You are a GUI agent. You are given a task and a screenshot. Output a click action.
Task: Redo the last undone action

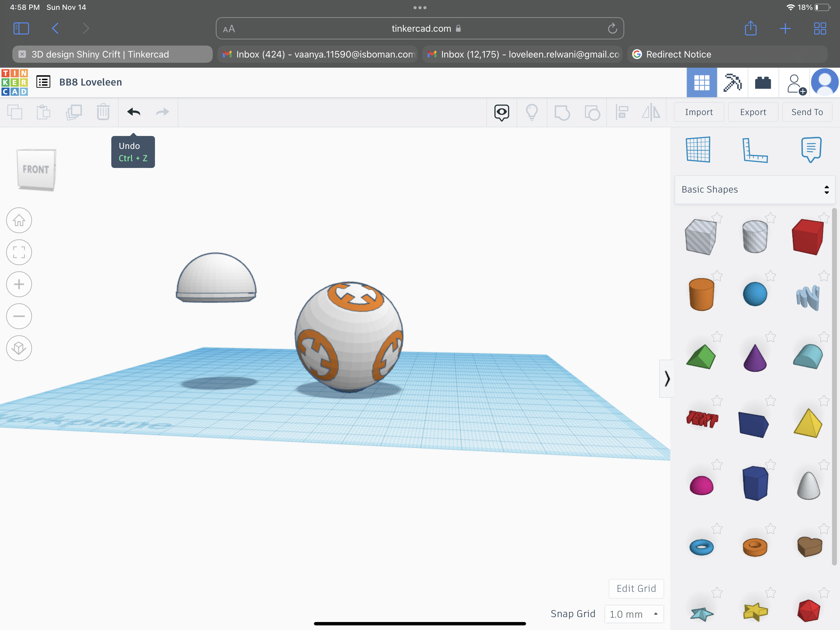point(163,112)
